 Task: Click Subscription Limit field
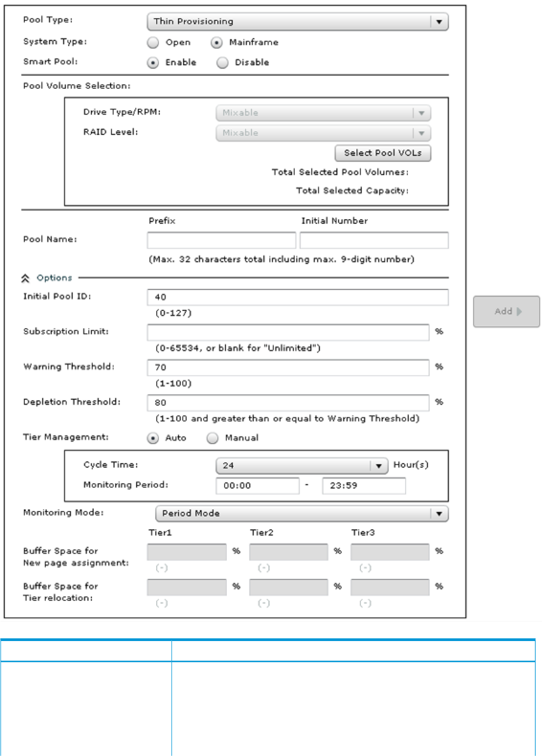pos(288,332)
